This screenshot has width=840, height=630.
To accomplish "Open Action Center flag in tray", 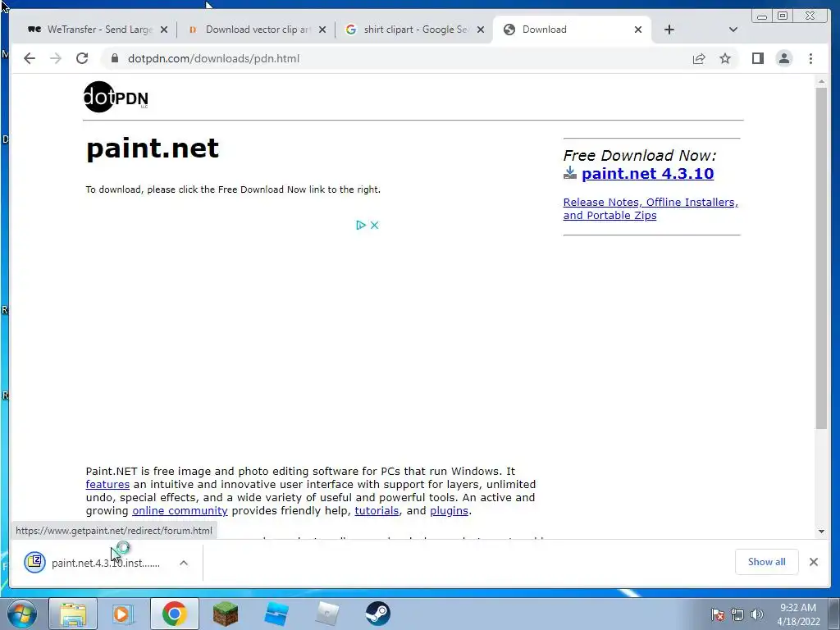I will tap(718, 614).
